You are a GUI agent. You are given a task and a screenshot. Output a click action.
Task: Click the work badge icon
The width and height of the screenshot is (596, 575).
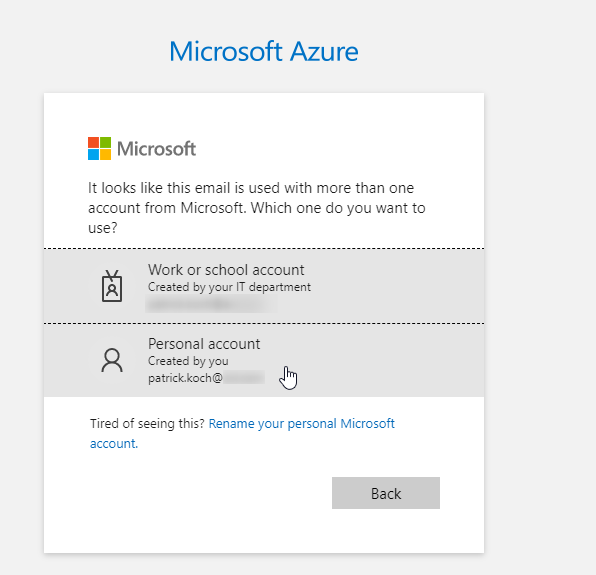112,286
